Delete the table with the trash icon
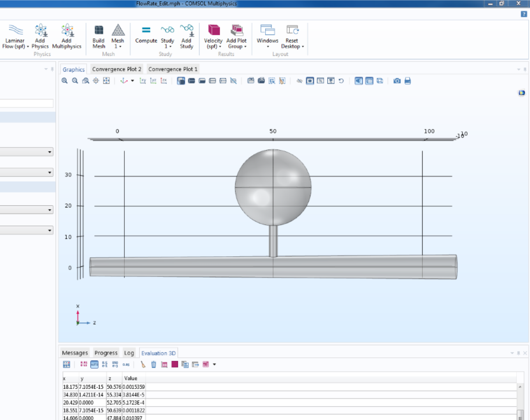 tap(154, 364)
